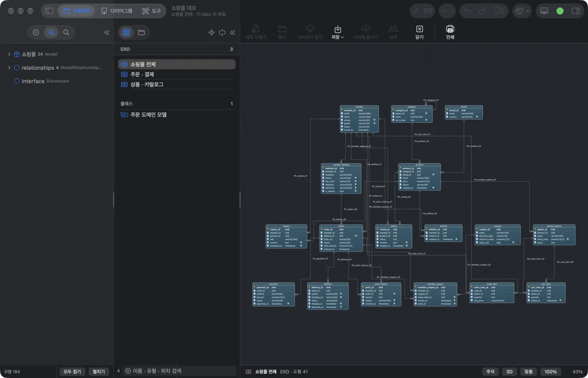
Task: Select the category table in the ERD
Action: click(412, 114)
